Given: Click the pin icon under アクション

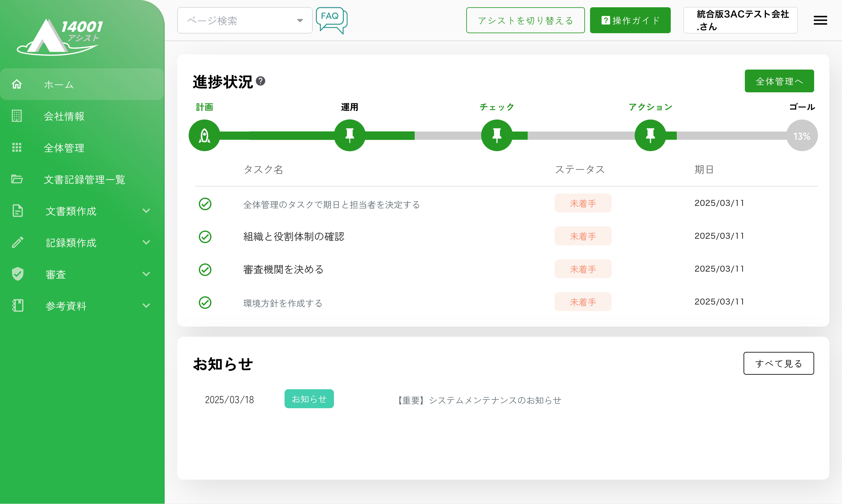Looking at the screenshot, I should click(x=650, y=136).
